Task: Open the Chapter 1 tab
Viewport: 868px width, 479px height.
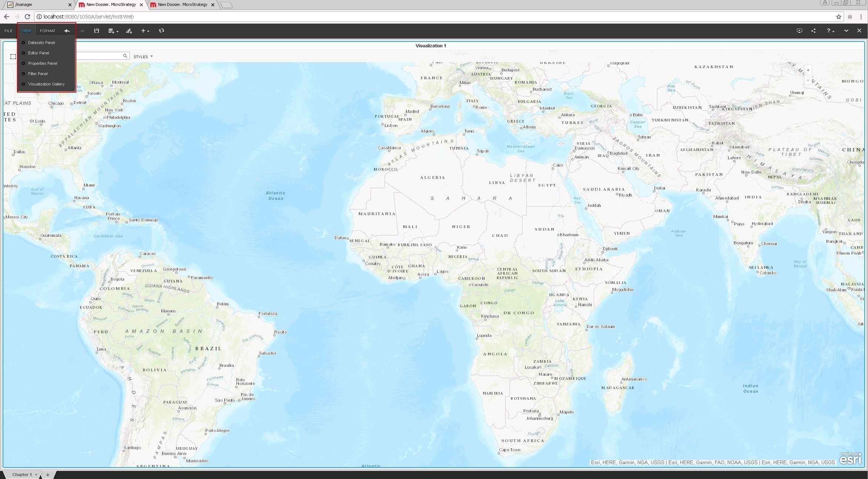Action: pyautogui.click(x=22, y=475)
